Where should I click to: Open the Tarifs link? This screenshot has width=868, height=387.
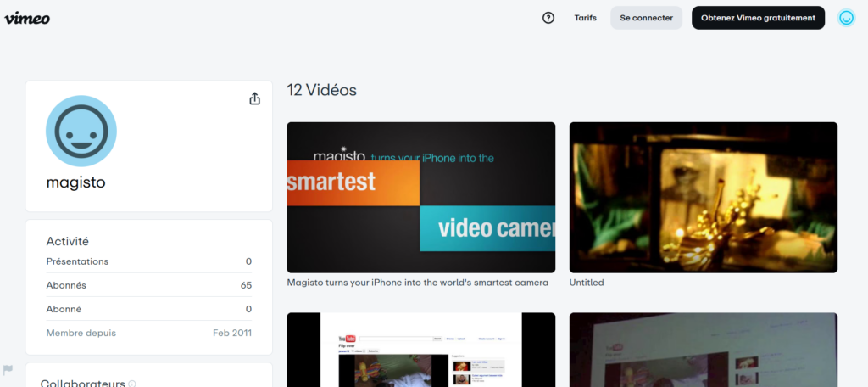click(585, 18)
